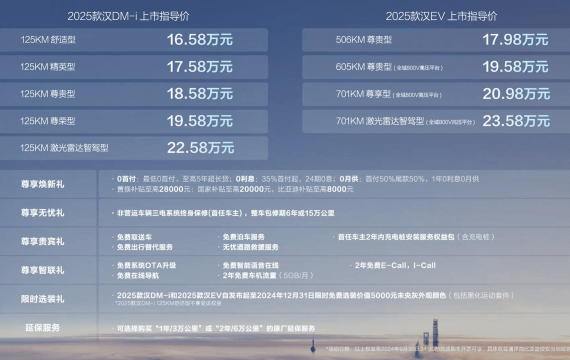Open the 尊享焕新礼 label
The height and width of the screenshot is (360, 570).
click(43, 184)
